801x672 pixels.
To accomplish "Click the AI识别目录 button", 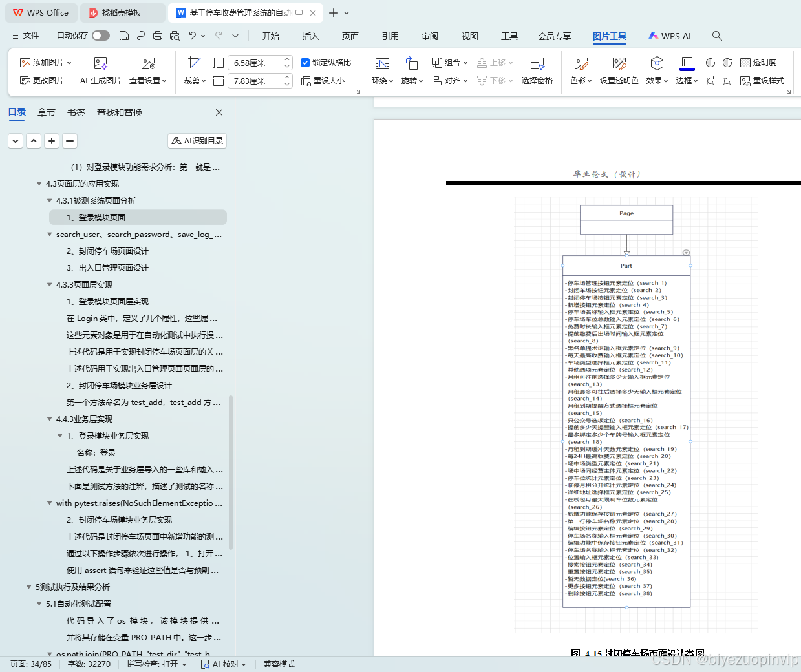I will pos(197,140).
